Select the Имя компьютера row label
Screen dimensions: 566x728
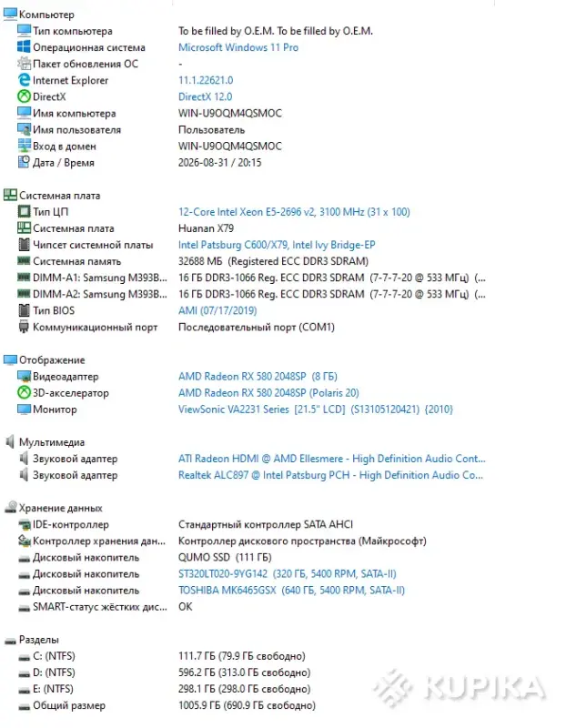pos(75,113)
